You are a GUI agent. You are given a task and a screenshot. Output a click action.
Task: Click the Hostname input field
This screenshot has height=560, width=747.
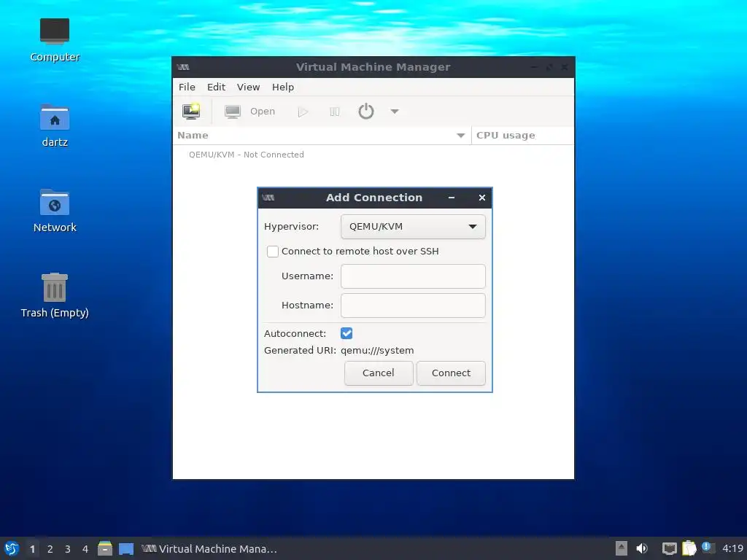click(x=413, y=306)
